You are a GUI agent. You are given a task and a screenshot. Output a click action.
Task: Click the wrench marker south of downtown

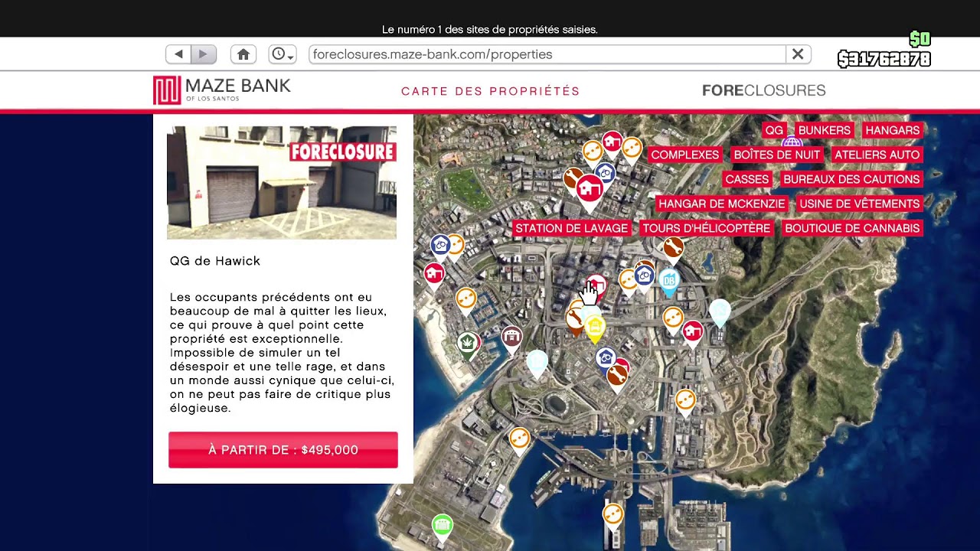pyautogui.click(x=616, y=377)
